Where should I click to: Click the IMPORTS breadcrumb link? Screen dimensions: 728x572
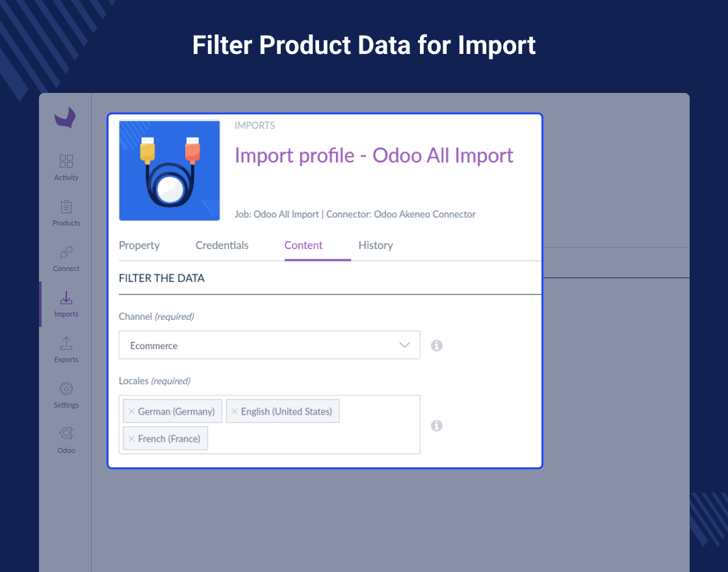(254, 125)
